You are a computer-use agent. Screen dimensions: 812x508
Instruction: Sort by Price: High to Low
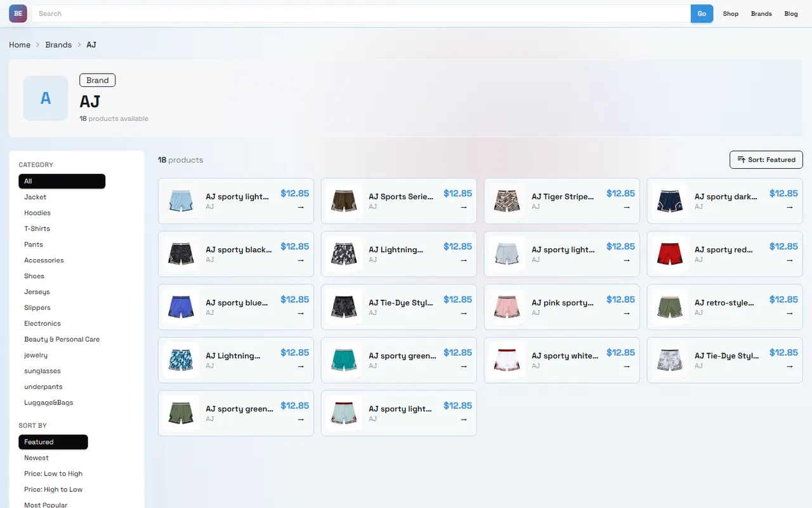(x=53, y=490)
